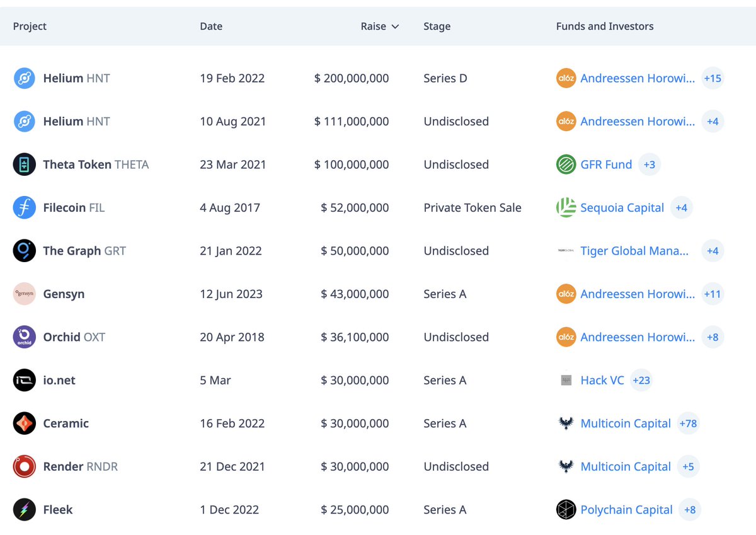Expand the +3 investors badge next to GFR Fund

pyautogui.click(x=649, y=164)
